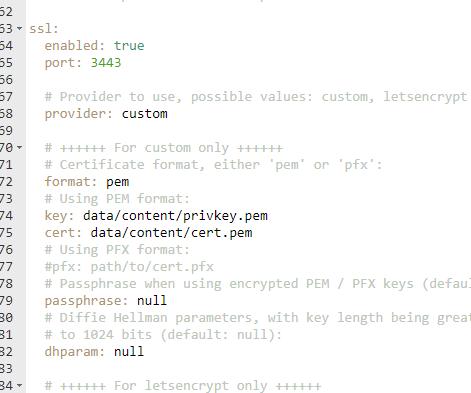Click the dhparam null value

(129, 352)
